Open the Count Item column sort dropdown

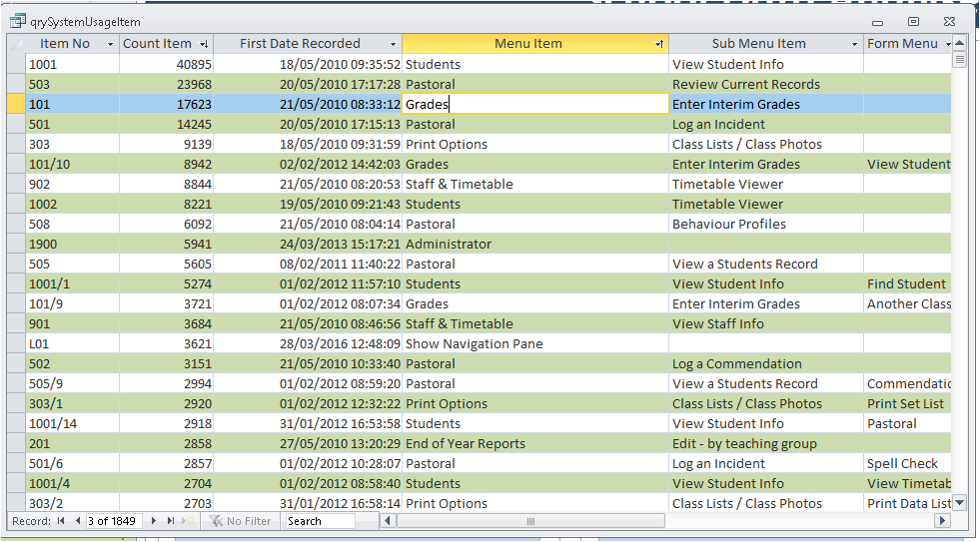[x=204, y=44]
